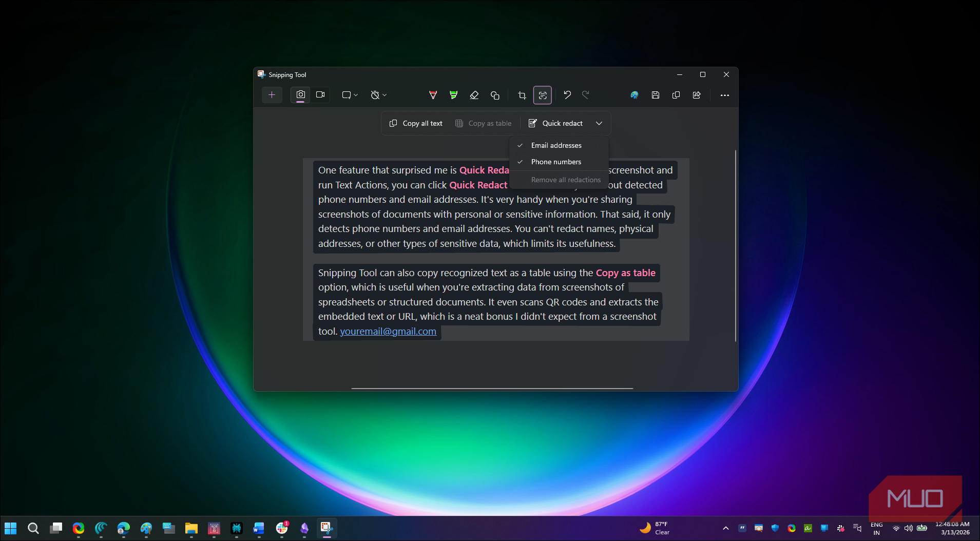980x541 pixels.
Task: Click the Quick redact button
Action: pyautogui.click(x=556, y=123)
